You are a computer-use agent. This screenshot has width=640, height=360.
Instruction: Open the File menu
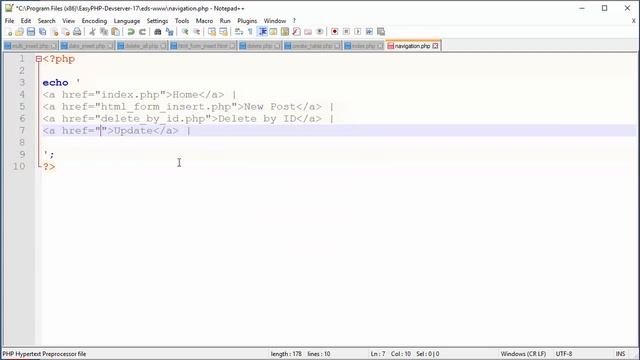coord(9,20)
